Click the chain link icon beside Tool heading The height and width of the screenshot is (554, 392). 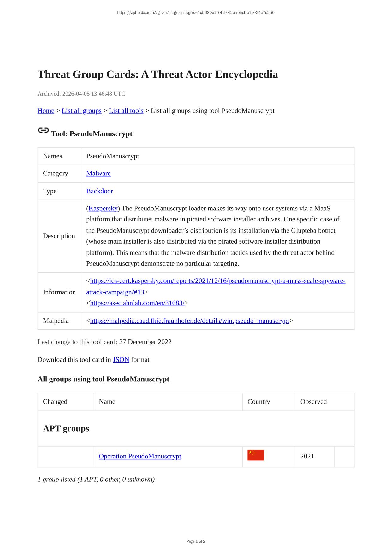point(43,130)
